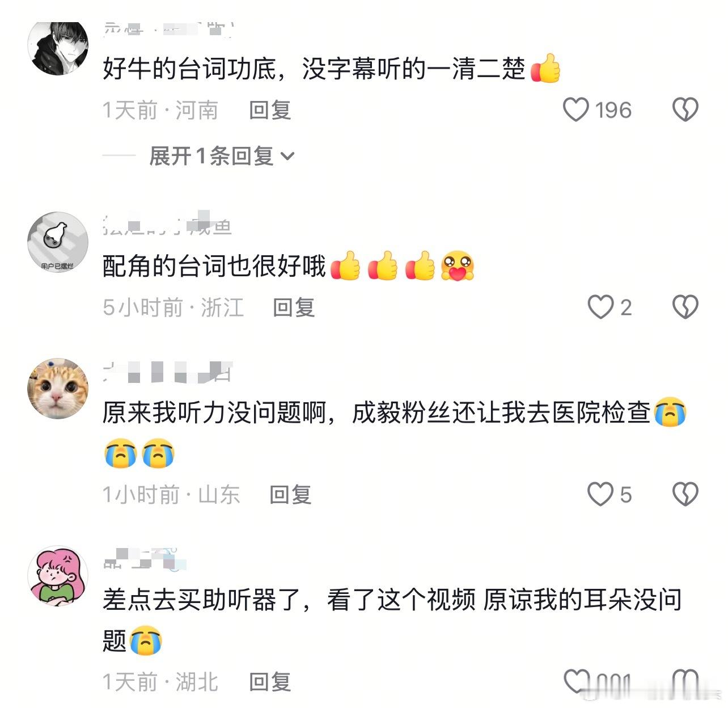Reply to the Shandong comment via 回复
This screenshot has width=728, height=708.
[x=290, y=494]
